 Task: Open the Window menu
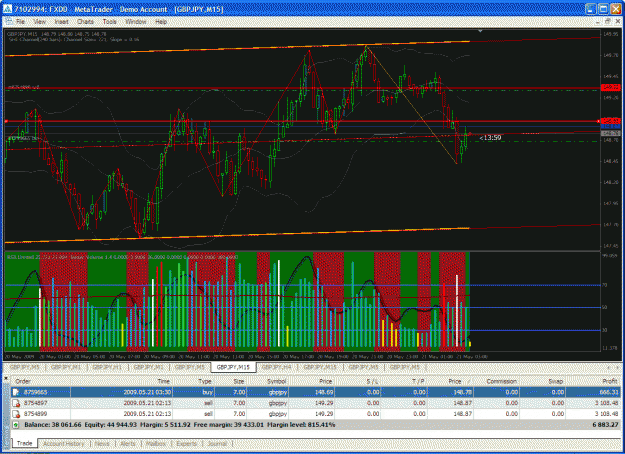tap(136, 22)
